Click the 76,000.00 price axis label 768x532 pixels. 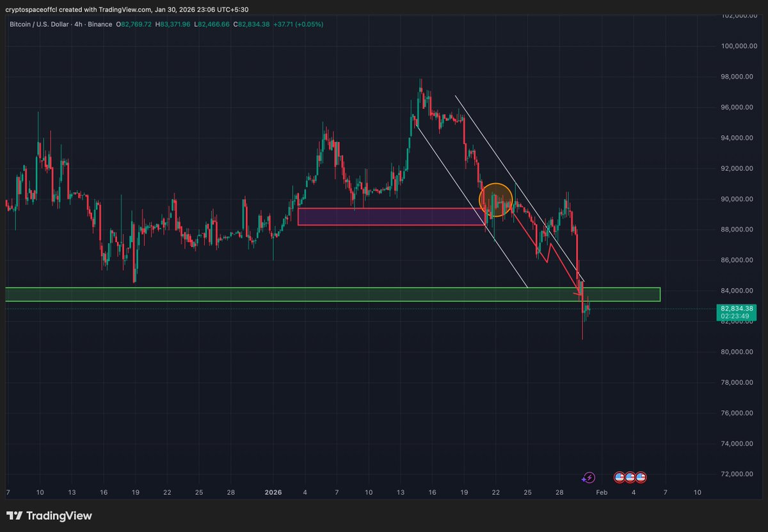[x=737, y=413]
